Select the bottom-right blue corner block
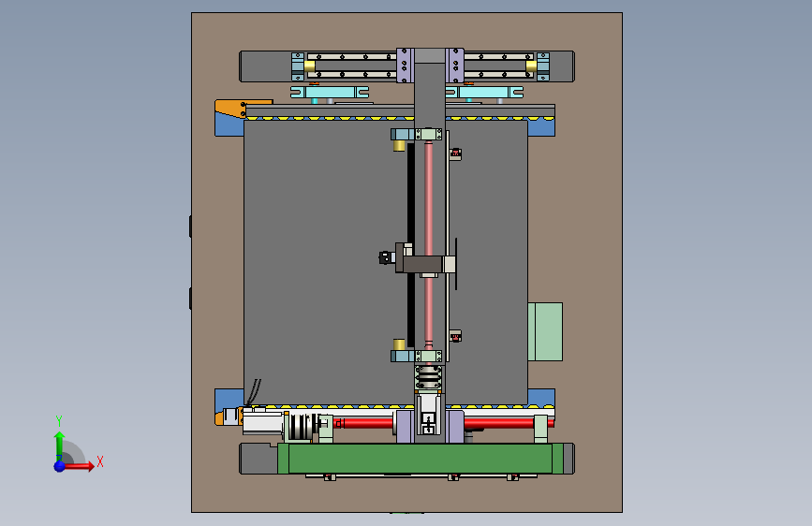The image size is (812, 526). [x=541, y=398]
